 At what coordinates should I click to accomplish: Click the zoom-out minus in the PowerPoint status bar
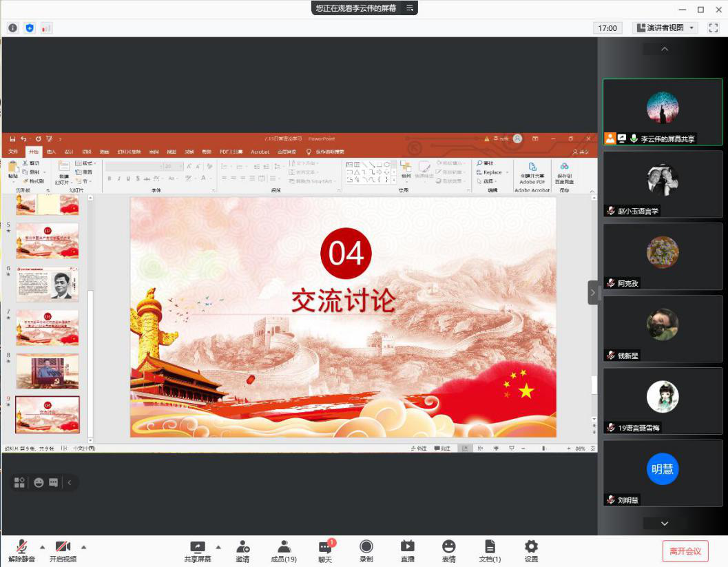pyautogui.click(x=523, y=449)
